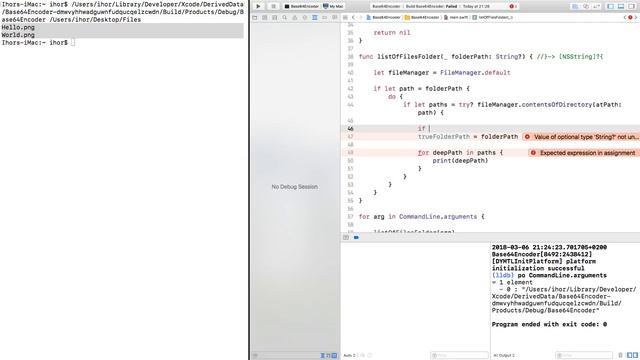This screenshot has width=640, height=360.
Task: Toggle breakpoints activation in debug bar
Action: 356,237
